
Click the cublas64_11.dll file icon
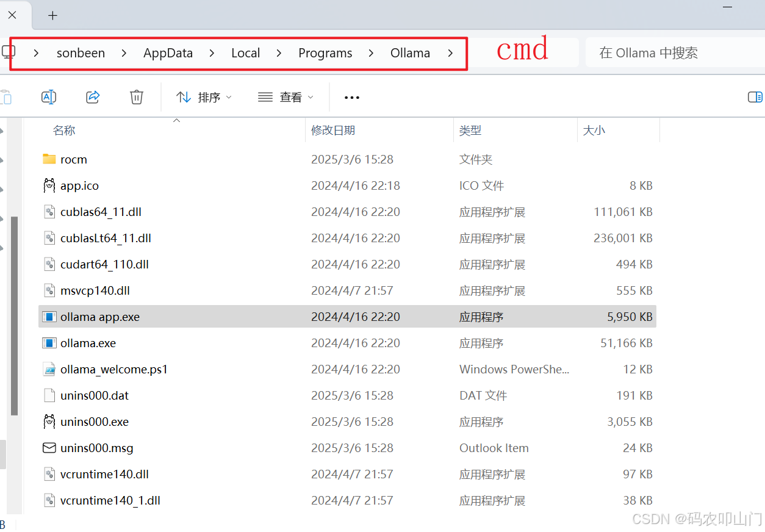[x=49, y=212]
